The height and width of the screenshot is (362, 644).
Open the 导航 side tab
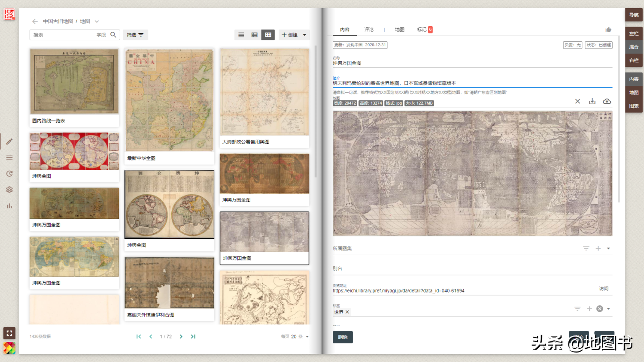pyautogui.click(x=634, y=15)
